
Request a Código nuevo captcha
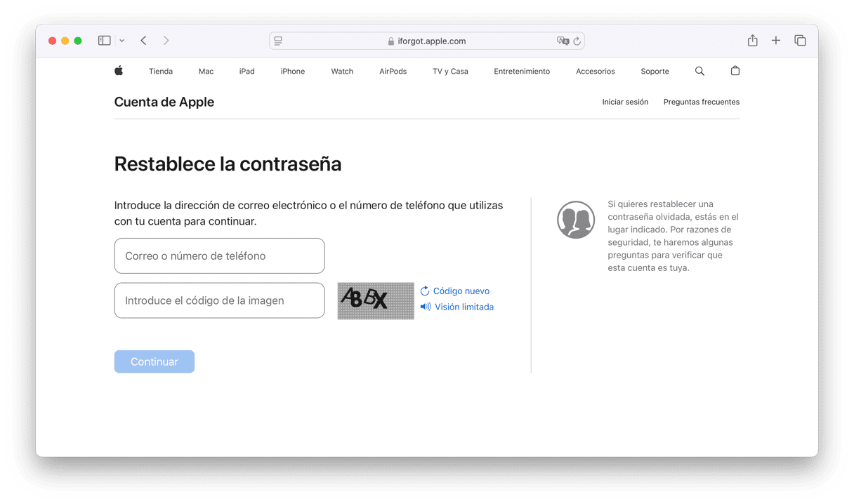point(454,291)
